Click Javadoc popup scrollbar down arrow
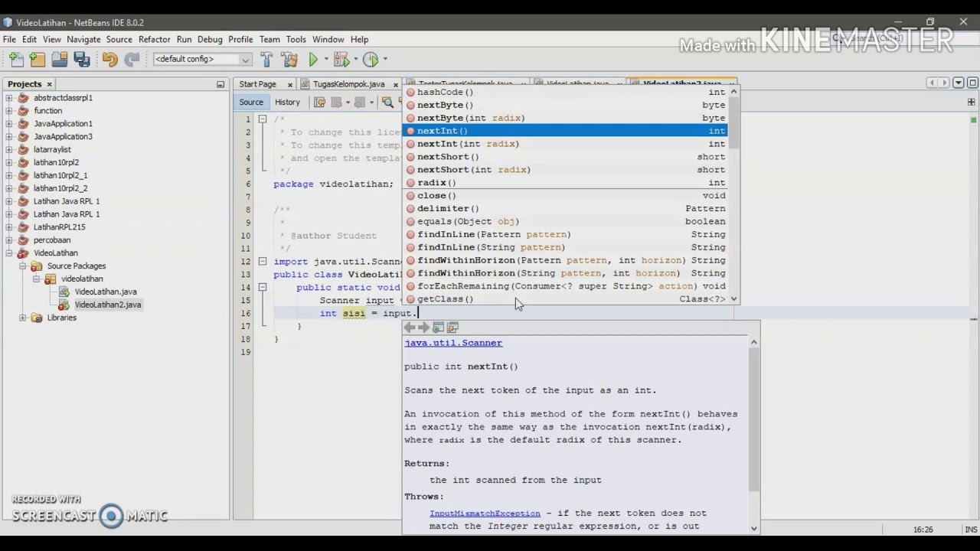Image resolution: width=980 pixels, height=551 pixels. pos(754,528)
